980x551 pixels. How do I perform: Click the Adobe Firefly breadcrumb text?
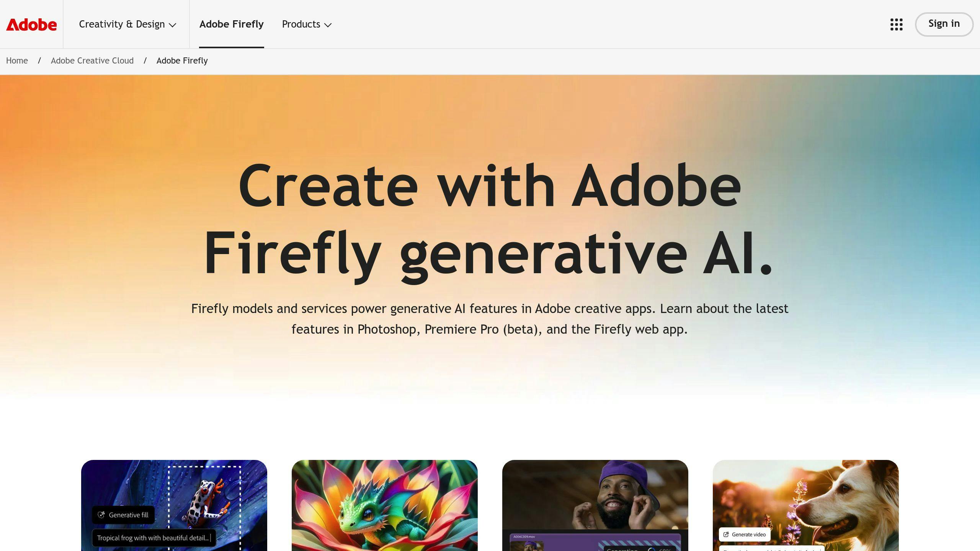pyautogui.click(x=182, y=61)
